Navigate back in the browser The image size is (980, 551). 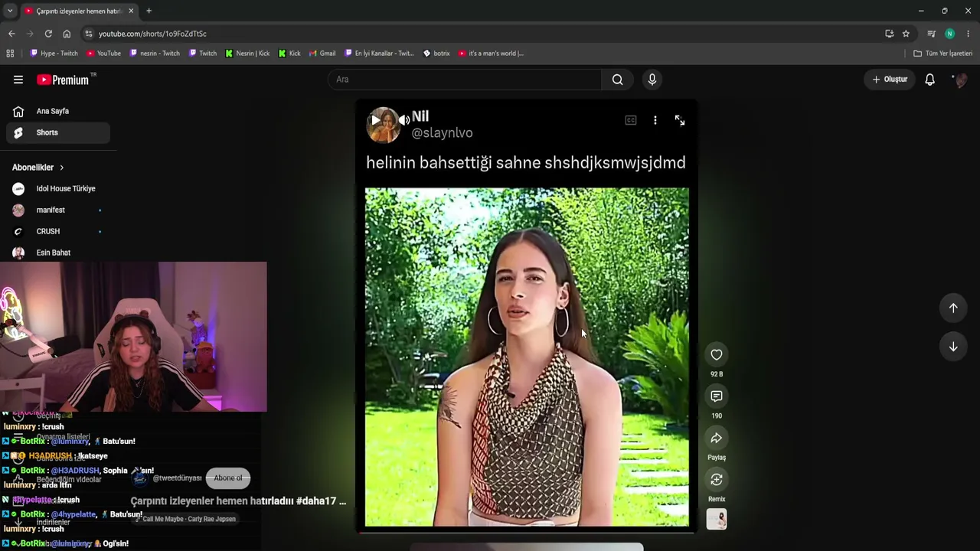(x=11, y=34)
